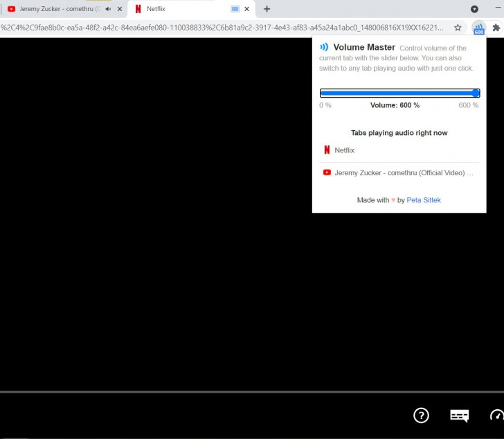Open the Netflix help question mark
Viewport: 504px width, 439px height.
pos(421,415)
